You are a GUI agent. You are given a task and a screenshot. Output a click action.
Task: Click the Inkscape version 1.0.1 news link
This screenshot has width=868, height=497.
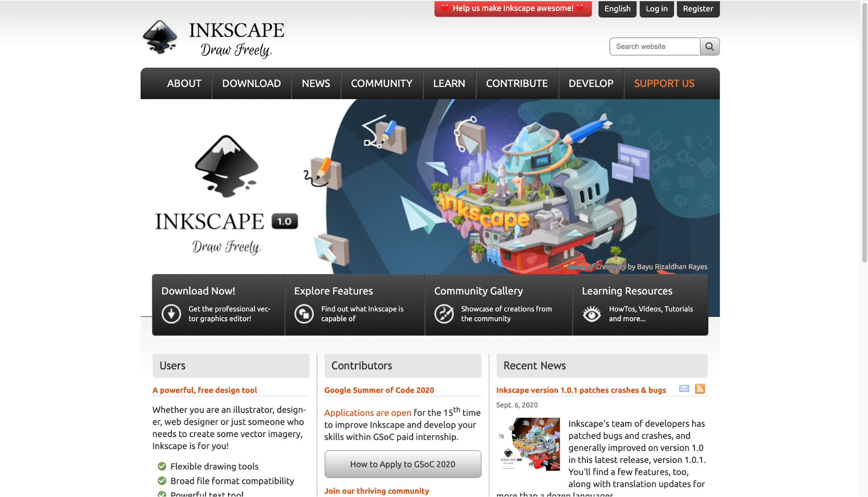581,390
